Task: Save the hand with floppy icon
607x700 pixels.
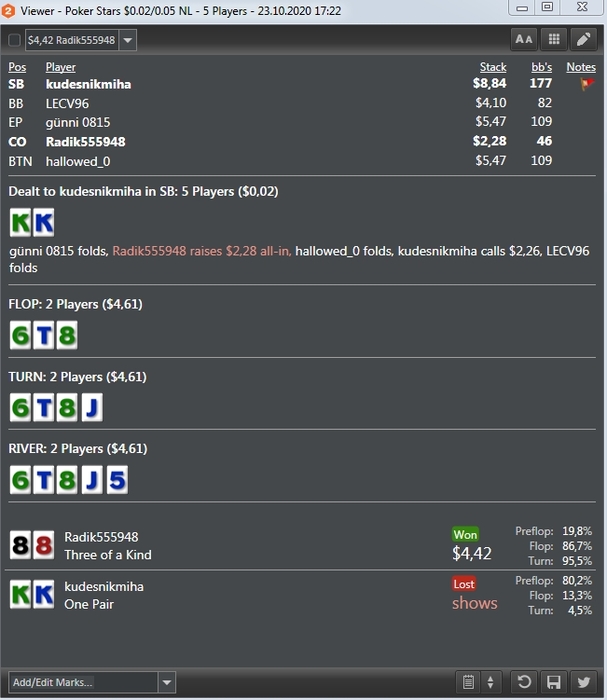Action: coord(553,682)
